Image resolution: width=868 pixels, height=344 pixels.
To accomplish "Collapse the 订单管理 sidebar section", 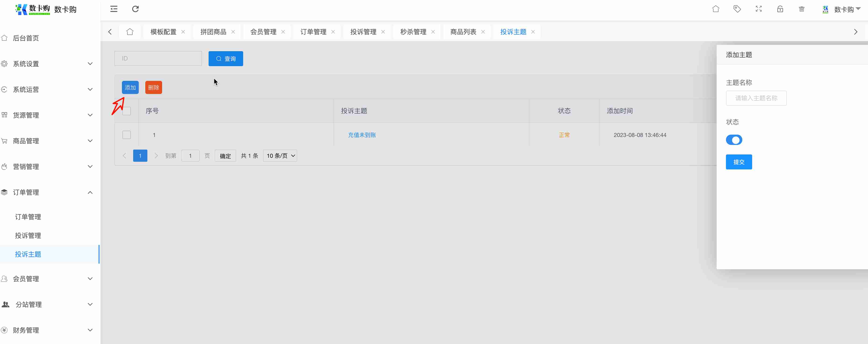I will tap(47, 192).
